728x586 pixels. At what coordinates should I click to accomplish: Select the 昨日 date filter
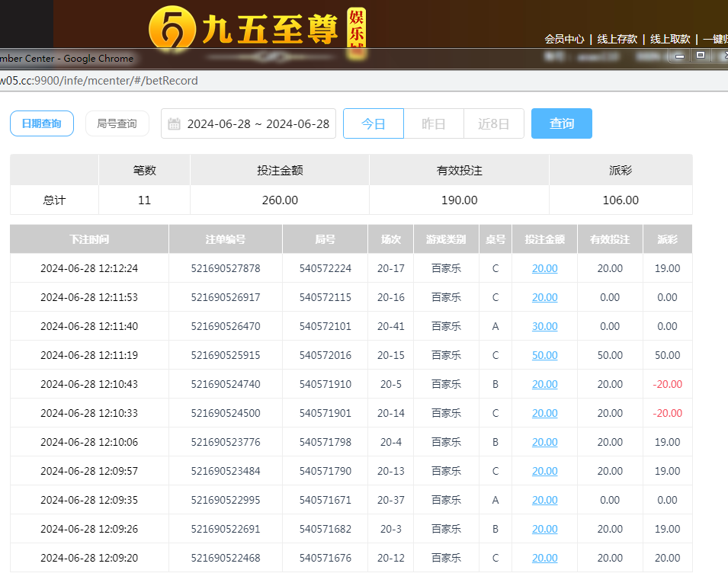coord(433,124)
